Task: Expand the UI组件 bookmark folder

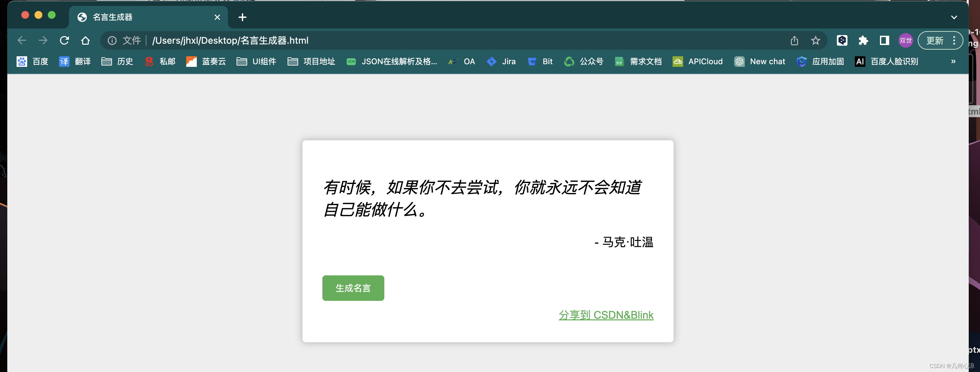Action: (x=256, y=62)
